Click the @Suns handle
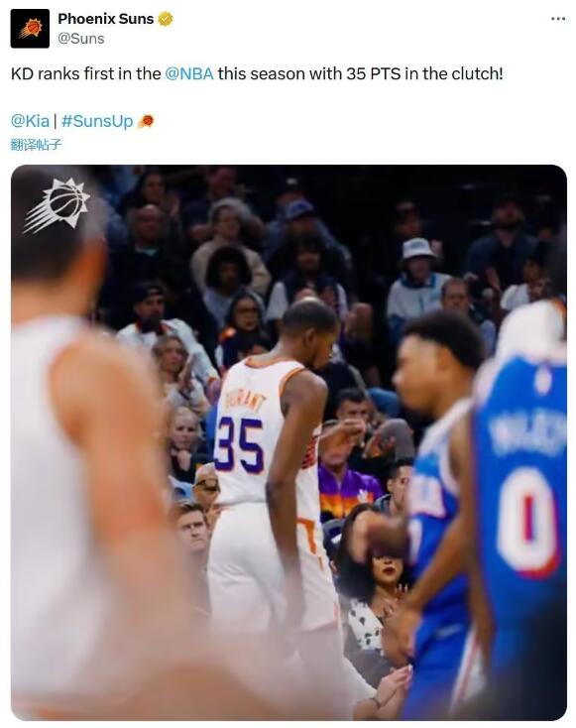The image size is (576, 728). click(80, 39)
